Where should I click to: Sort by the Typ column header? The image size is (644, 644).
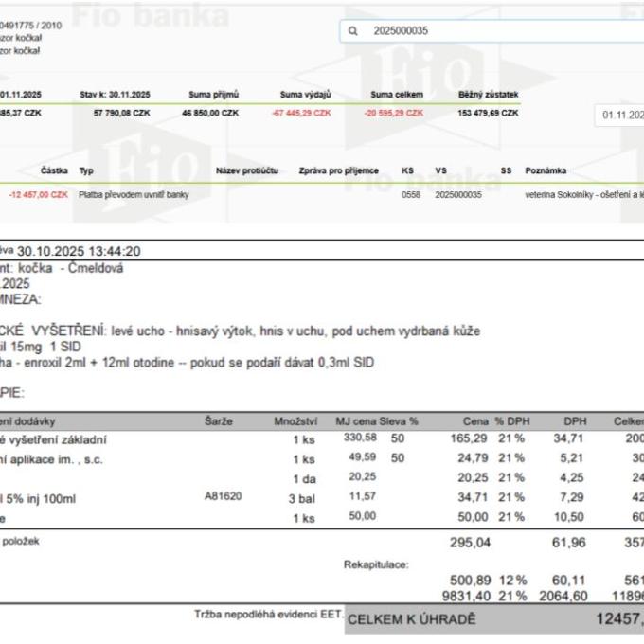click(x=86, y=170)
